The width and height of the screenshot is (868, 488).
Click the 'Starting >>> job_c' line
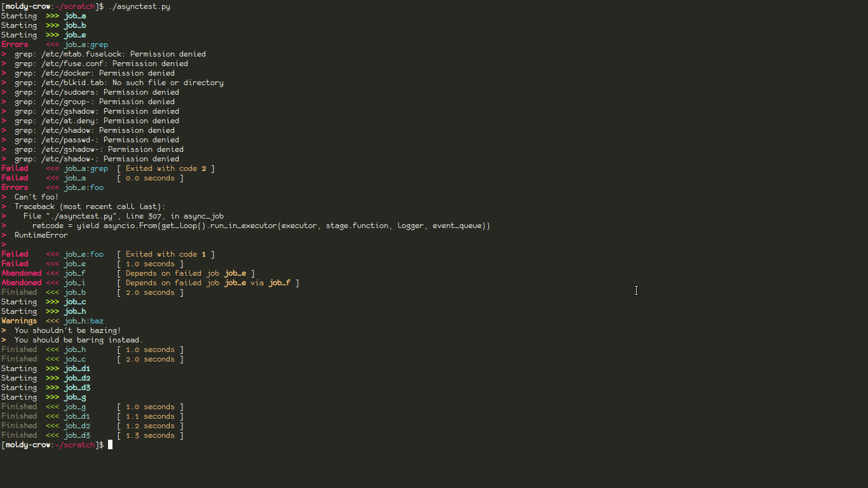[x=44, y=302]
